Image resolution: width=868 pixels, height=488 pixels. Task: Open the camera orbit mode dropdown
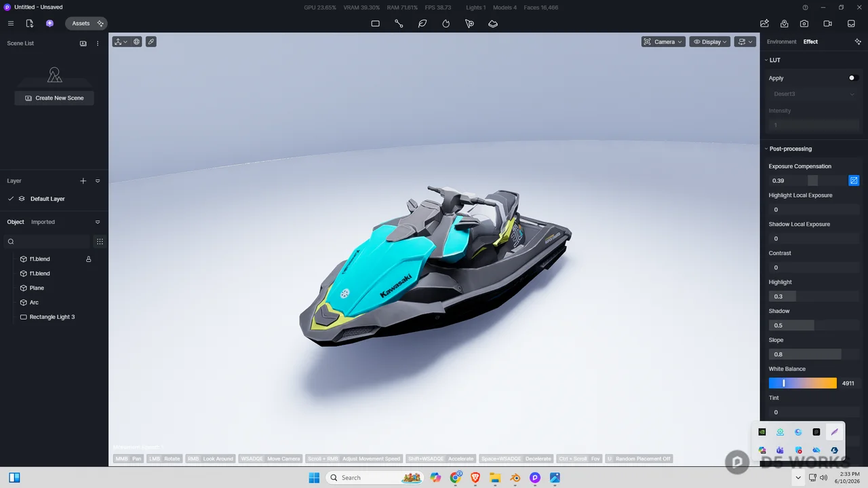point(745,41)
